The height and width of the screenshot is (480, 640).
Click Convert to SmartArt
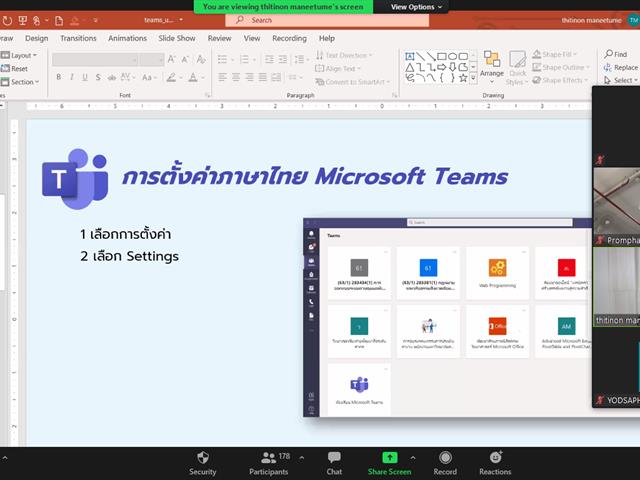click(353, 82)
